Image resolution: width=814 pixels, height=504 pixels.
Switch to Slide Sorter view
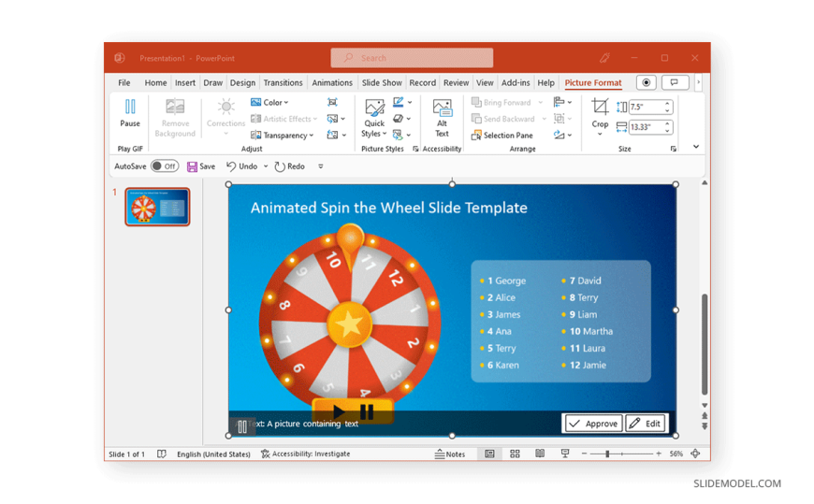(x=515, y=454)
